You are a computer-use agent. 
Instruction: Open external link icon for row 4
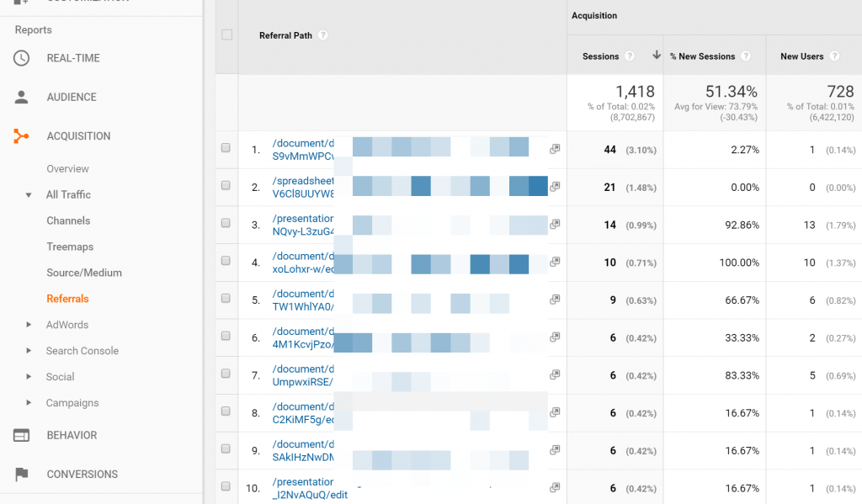pyautogui.click(x=555, y=262)
